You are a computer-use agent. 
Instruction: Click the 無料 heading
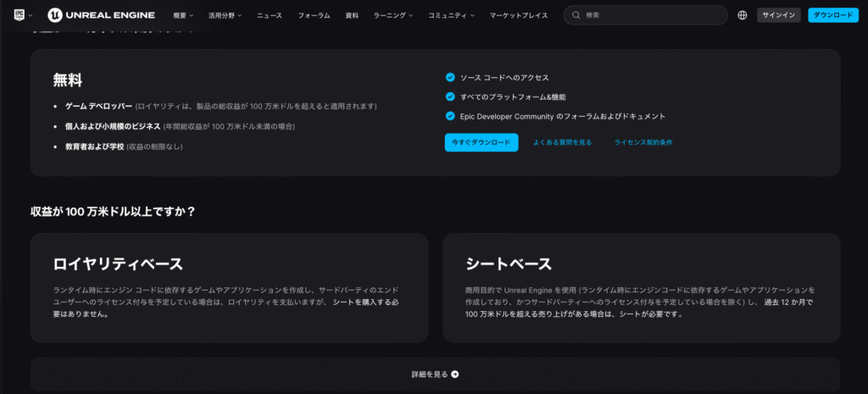point(68,80)
